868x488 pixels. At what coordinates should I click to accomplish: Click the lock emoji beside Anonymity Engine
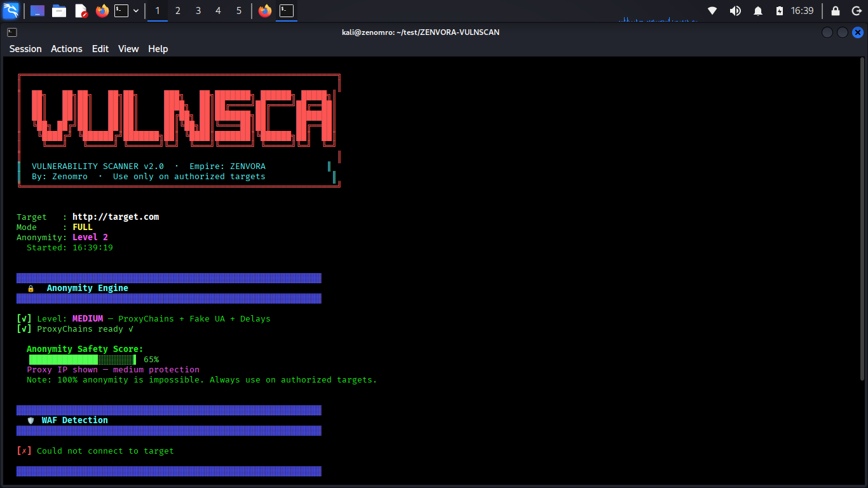pyautogui.click(x=31, y=288)
